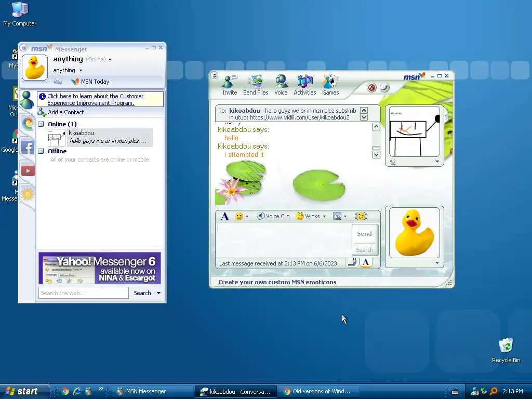Viewport: 532px width, 399px height.
Task: Click the email envelope icon in Messenger
Action: pyautogui.click(x=58, y=81)
